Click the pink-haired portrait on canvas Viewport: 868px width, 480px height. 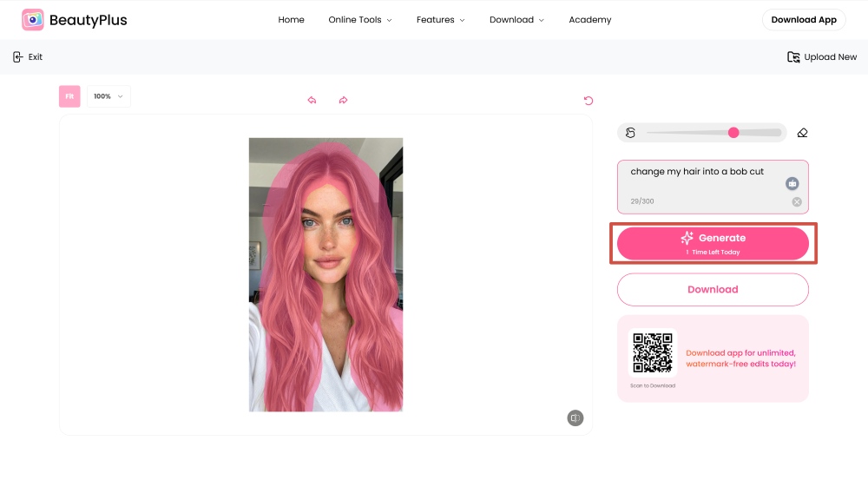pos(326,274)
